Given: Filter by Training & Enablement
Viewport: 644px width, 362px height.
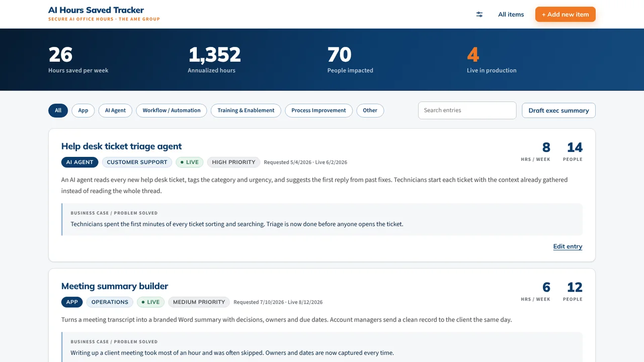Looking at the screenshot, I should (x=246, y=111).
